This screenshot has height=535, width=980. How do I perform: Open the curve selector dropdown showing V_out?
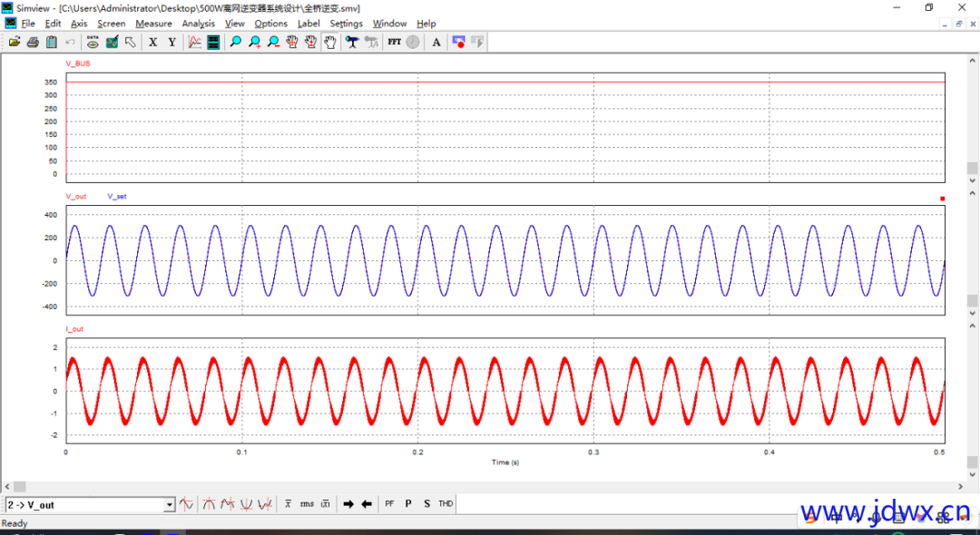(x=169, y=505)
